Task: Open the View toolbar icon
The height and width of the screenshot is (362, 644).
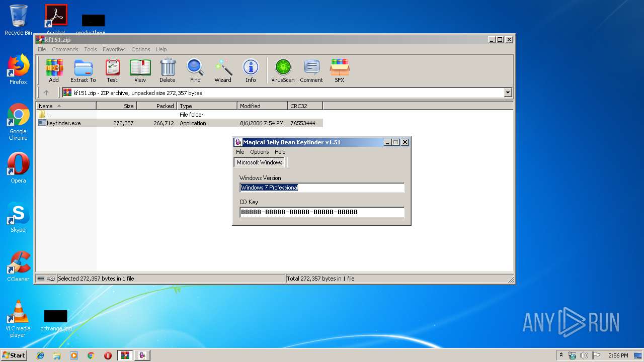Action: click(140, 70)
